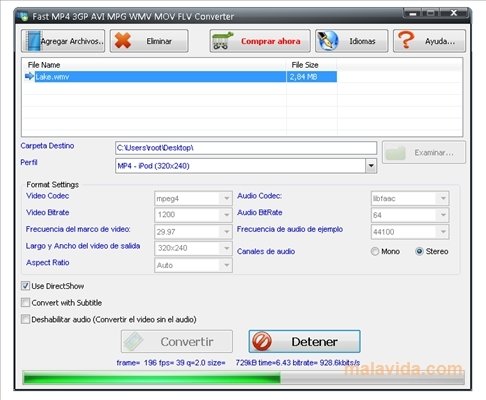The height and width of the screenshot is (400, 486).
Task: Click the orange question mark Ayuda icon
Action: click(406, 40)
